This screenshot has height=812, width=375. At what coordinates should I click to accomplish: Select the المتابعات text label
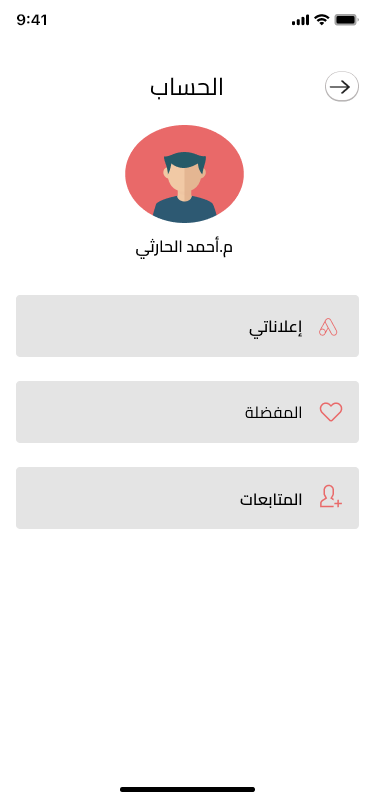pyautogui.click(x=271, y=499)
